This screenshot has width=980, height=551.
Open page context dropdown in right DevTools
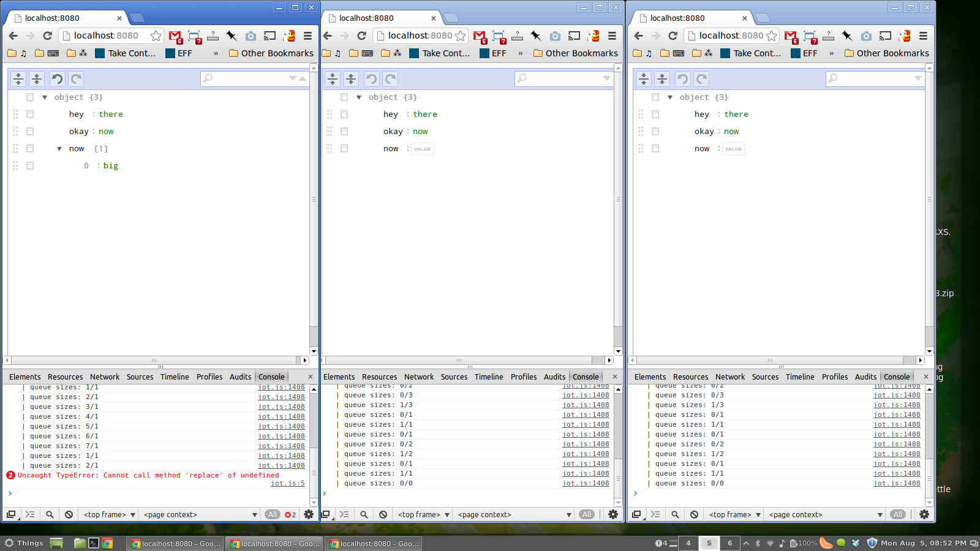[x=826, y=514]
